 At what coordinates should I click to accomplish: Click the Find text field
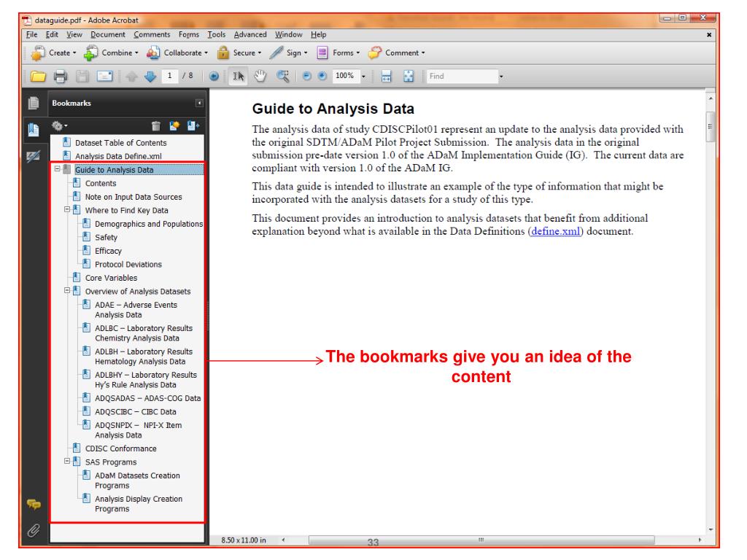[462, 76]
